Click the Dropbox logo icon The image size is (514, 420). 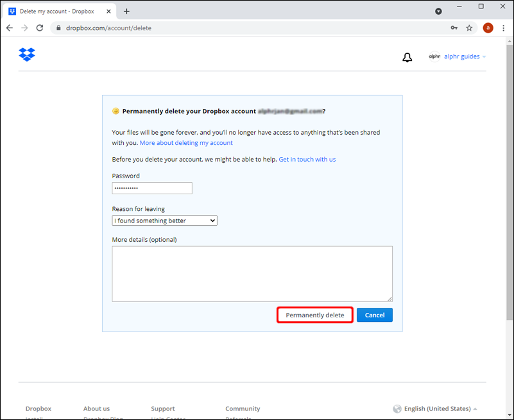click(27, 55)
